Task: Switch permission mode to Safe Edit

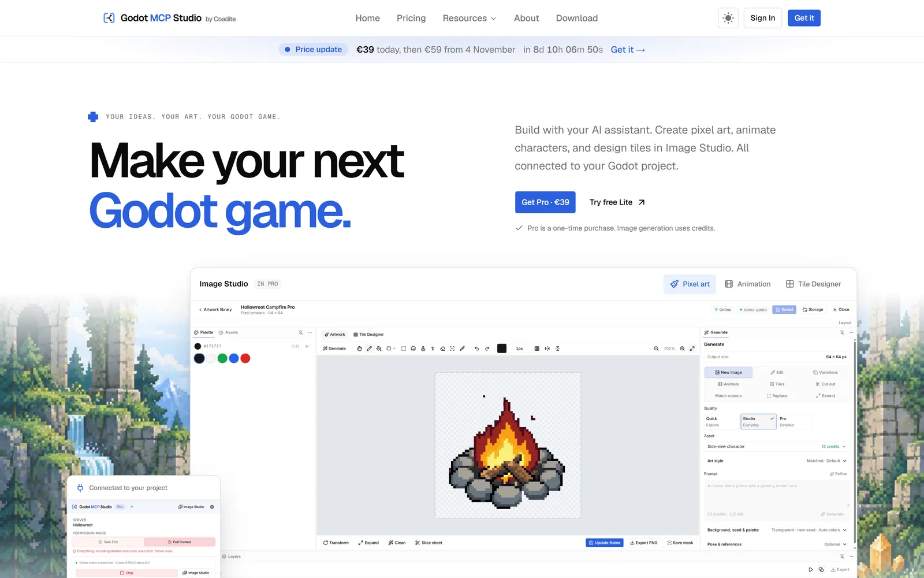Action: [x=108, y=542]
